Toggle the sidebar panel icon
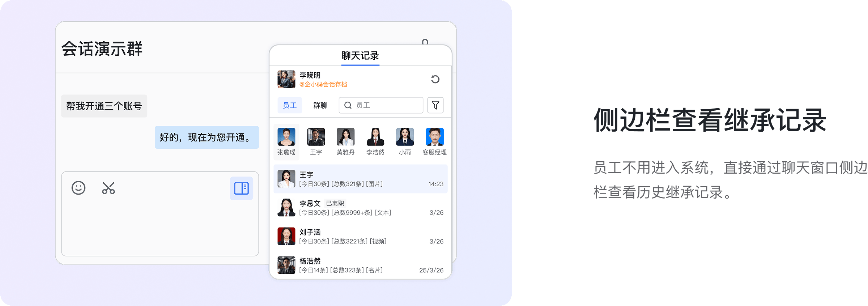 241,188
